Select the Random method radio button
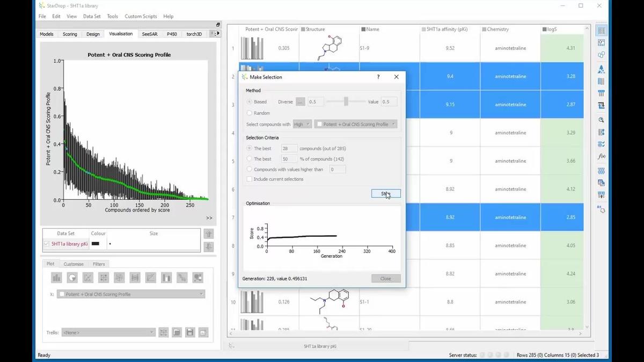Image resolution: width=644 pixels, height=362 pixels. (249, 113)
